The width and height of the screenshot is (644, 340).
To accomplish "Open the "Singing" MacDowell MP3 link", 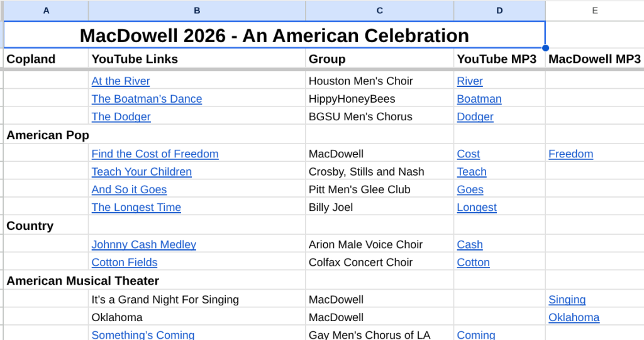I will tap(567, 300).
